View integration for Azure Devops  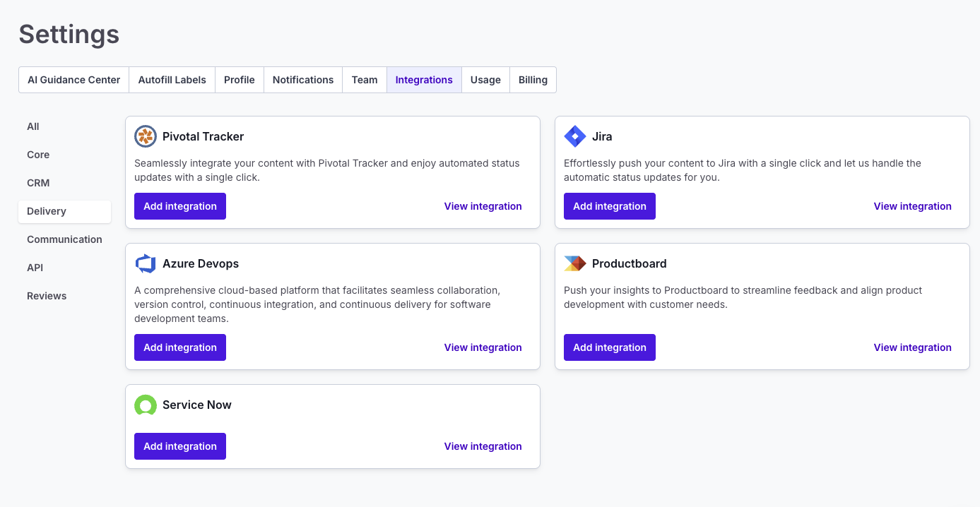pos(483,347)
